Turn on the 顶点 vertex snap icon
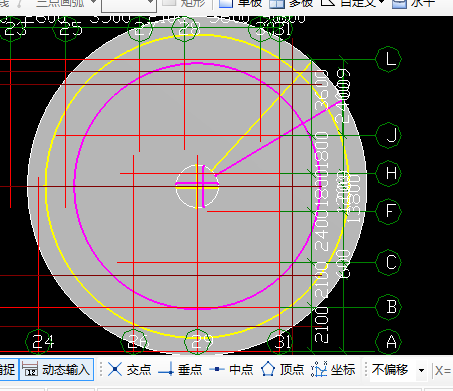The image size is (453, 391). click(268, 370)
